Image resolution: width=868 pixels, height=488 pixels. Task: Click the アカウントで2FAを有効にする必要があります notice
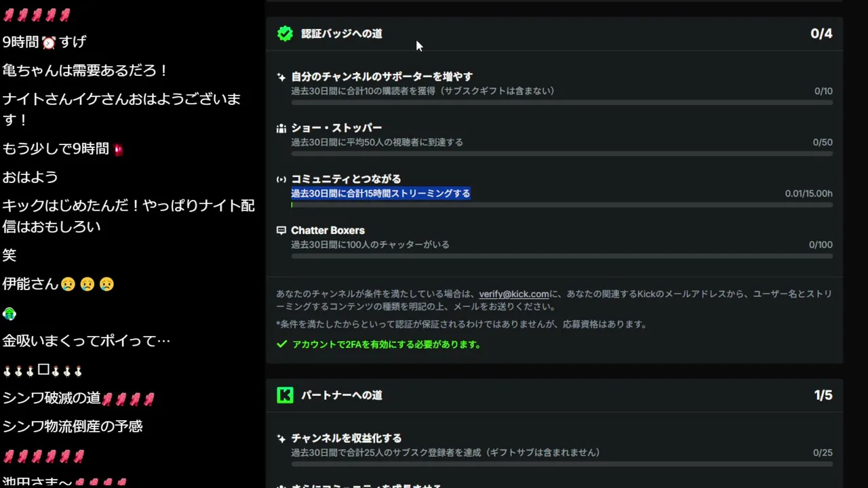387,344
